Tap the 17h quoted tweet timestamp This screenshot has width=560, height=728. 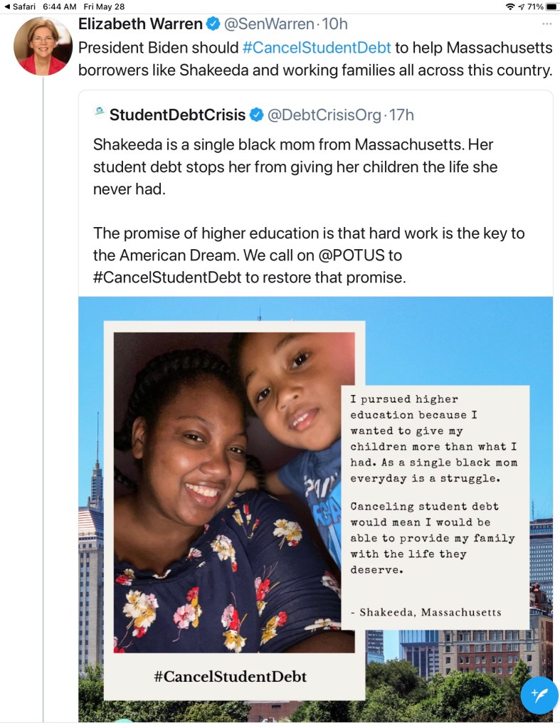pos(401,115)
